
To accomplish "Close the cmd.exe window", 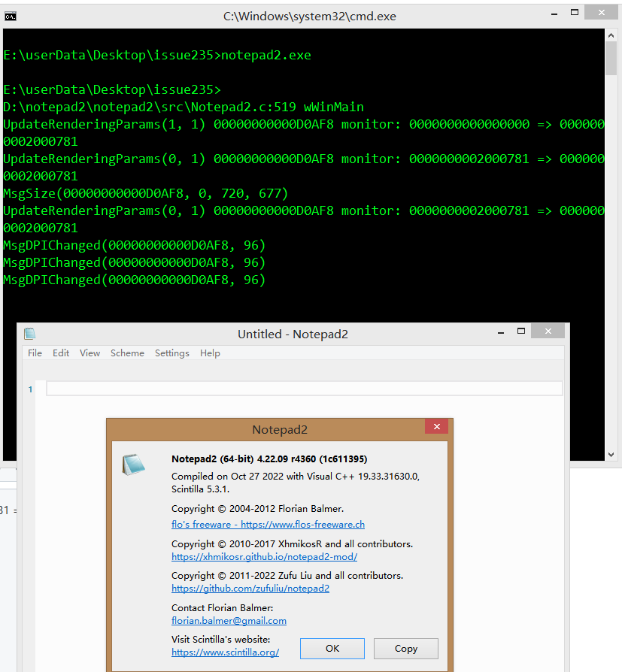I will pyautogui.click(x=602, y=13).
